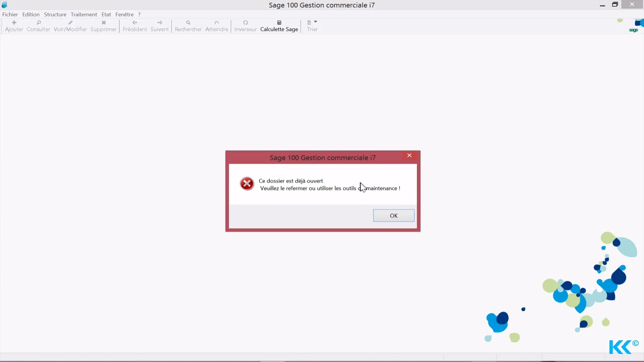644x362 pixels.
Task: Click the application icon in title bar
Action: click(x=4, y=5)
